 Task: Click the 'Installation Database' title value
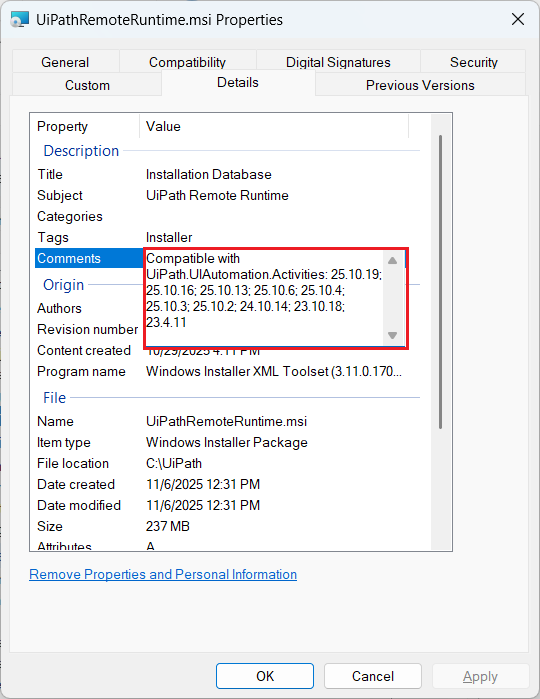pos(209,174)
